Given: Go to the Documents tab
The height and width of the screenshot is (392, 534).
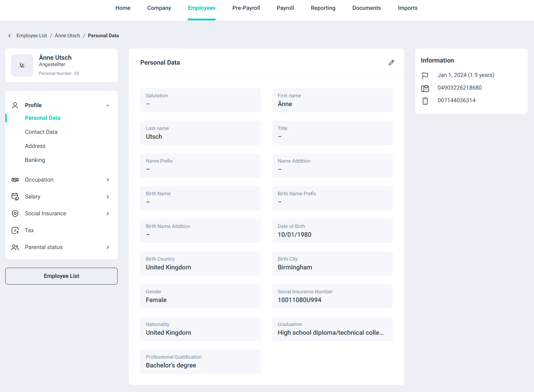Looking at the screenshot, I should 366,8.
